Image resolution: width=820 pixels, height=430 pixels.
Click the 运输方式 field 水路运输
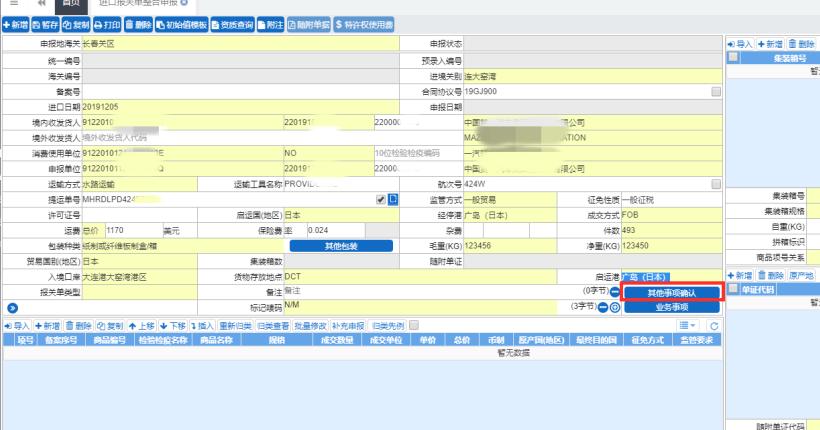(x=140, y=184)
